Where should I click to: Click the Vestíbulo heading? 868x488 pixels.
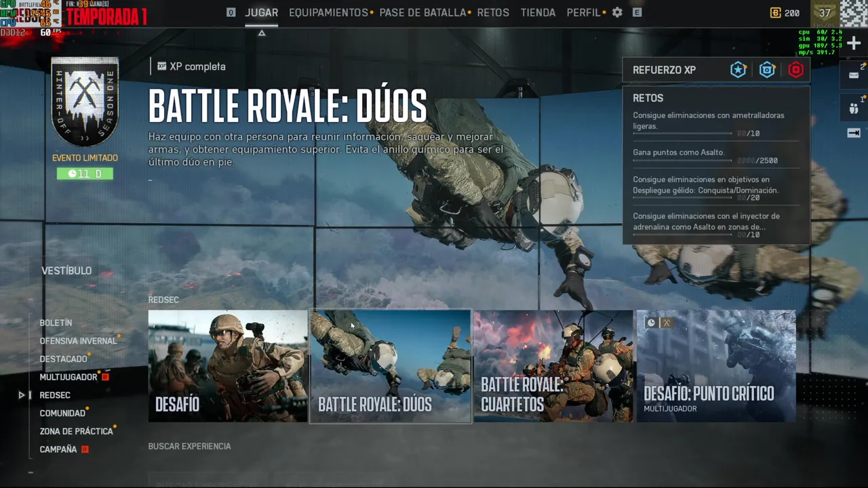66,270
